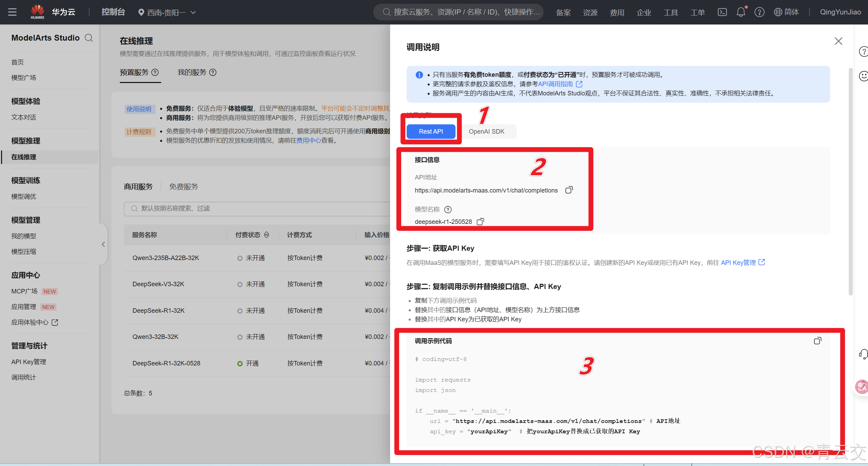Open API Key管理 in the sidebar
The width and height of the screenshot is (868, 466).
tap(29, 362)
